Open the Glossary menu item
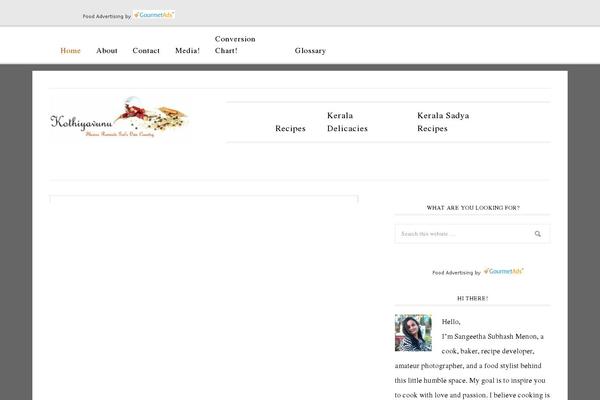The width and height of the screenshot is (600, 400). [x=310, y=51]
